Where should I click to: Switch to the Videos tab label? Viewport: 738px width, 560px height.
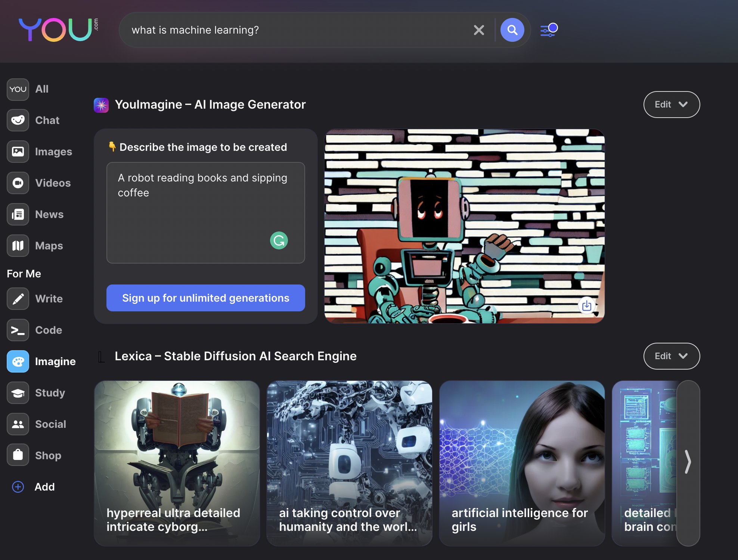tap(53, 183)
